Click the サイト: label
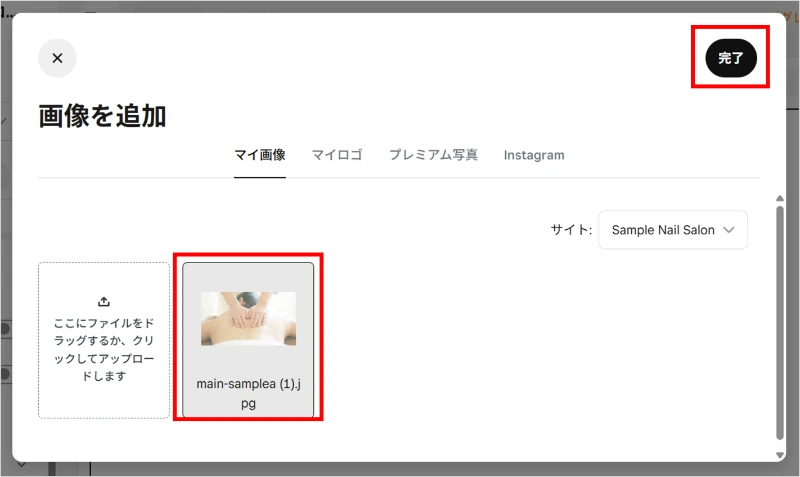The height and width of the screenshot is (477, 800). 571,230
